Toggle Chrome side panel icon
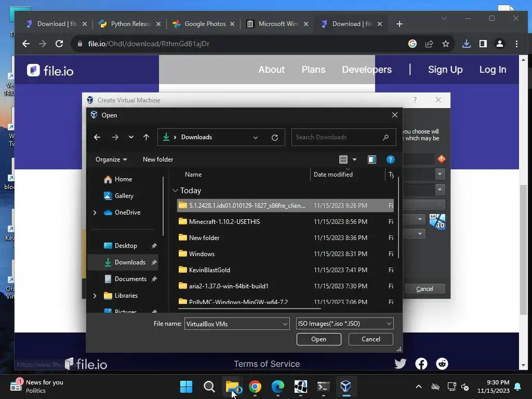 pyautogui.click(x=483, y=44)
